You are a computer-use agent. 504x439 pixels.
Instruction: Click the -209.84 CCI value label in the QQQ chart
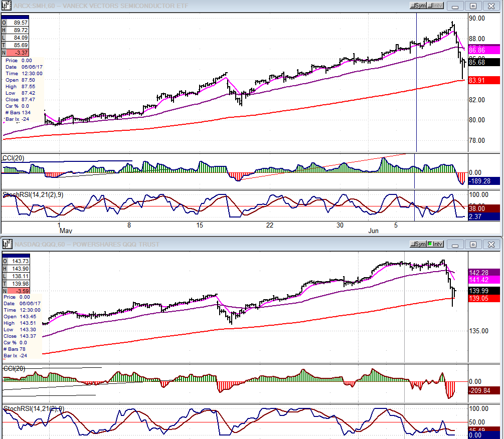pos(484,390)
